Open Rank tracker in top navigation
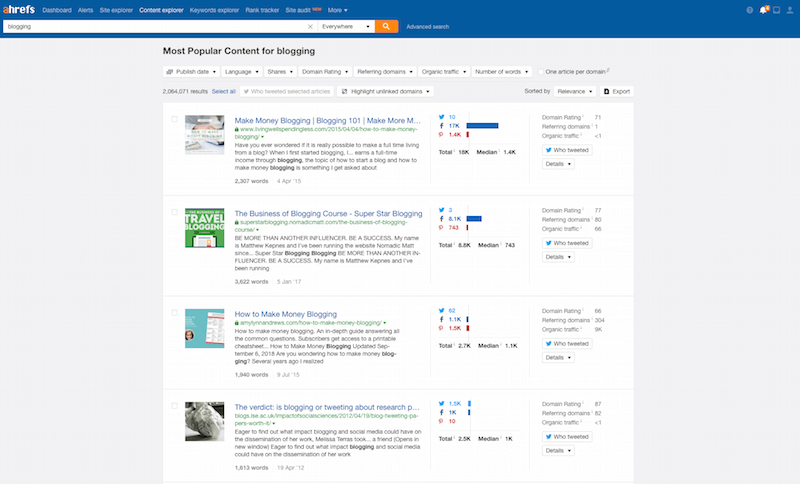The width and height of the screenshot is (800, 484). pyautogui.click(x=262, y=10)
